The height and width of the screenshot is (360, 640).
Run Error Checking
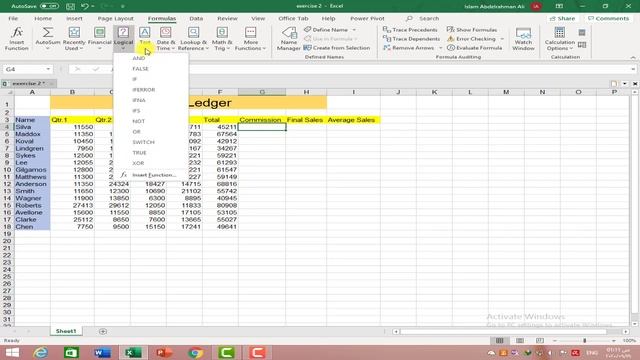point(471,39)
